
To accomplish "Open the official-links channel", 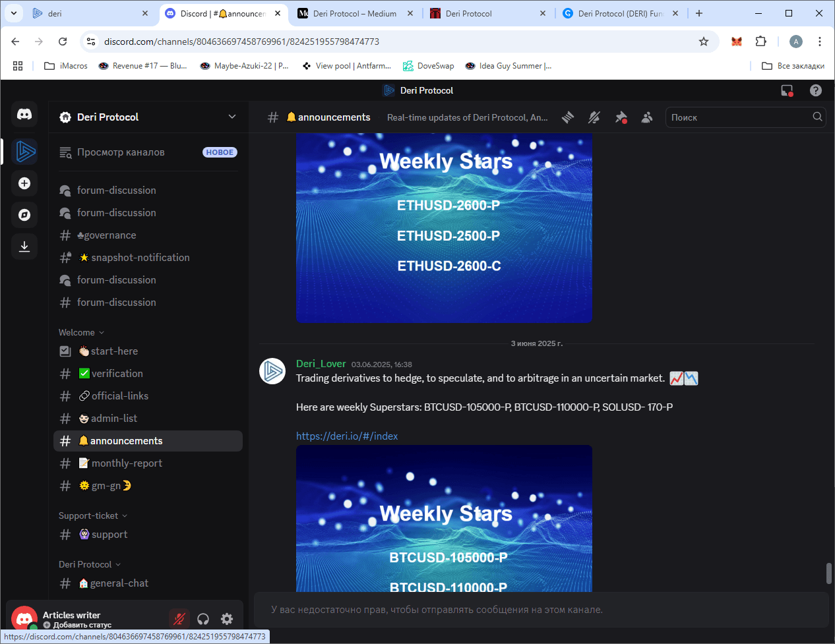I will point(148,396).
